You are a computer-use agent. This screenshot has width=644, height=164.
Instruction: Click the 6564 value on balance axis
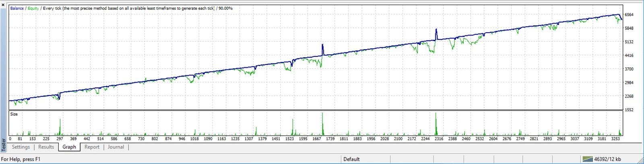(x=630, y=15)
